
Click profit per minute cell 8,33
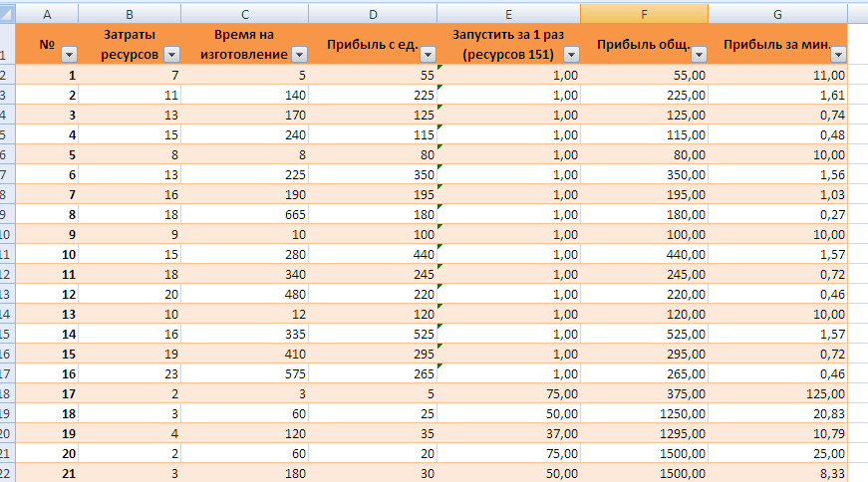click(x=777, y=473)
